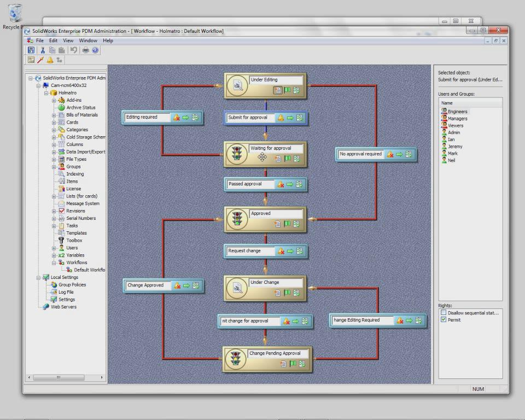
Task: Expand the Add-ins tree node
Action: [x=54, y=100]
